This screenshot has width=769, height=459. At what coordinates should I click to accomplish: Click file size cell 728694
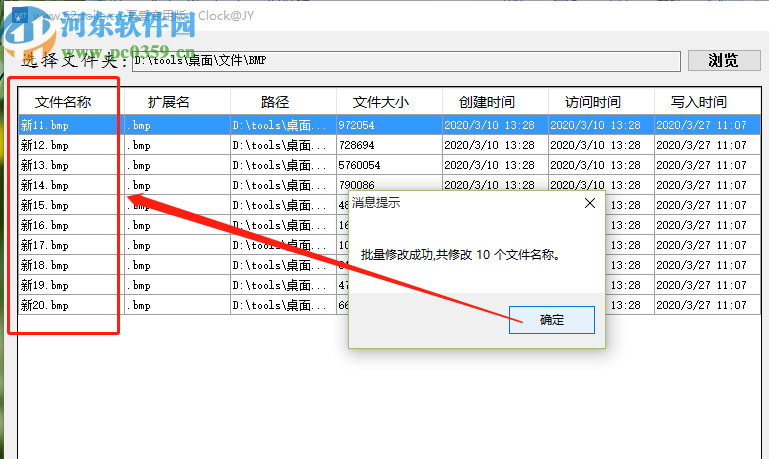(x=389, y=145)
